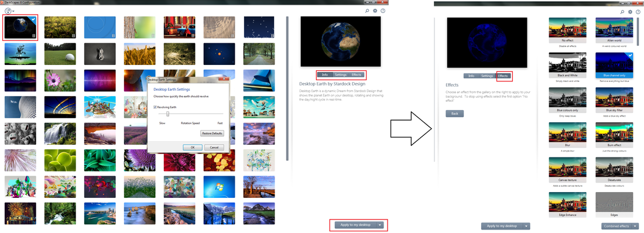Click the Back button under Effects
This screenshot has height=233, width=644.
point(455,114)
